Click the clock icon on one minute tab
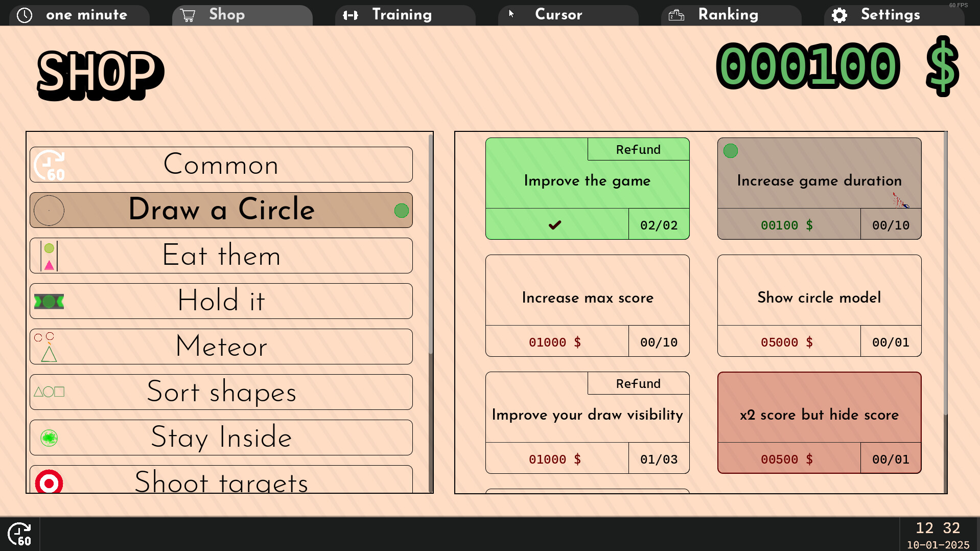980x551 pixels. pyautogui.click(x=25, y=15)
